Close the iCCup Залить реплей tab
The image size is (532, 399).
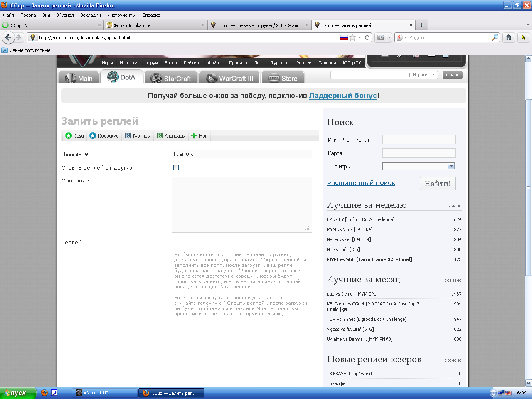click(x=411, y=25)
